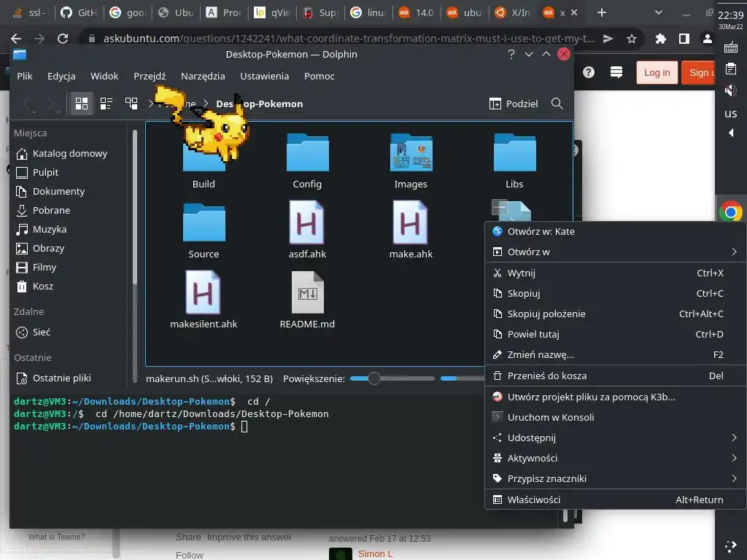Open Muzyka in the Places panel
This screenshot has height=560, width=747.
tap(69, 229)
